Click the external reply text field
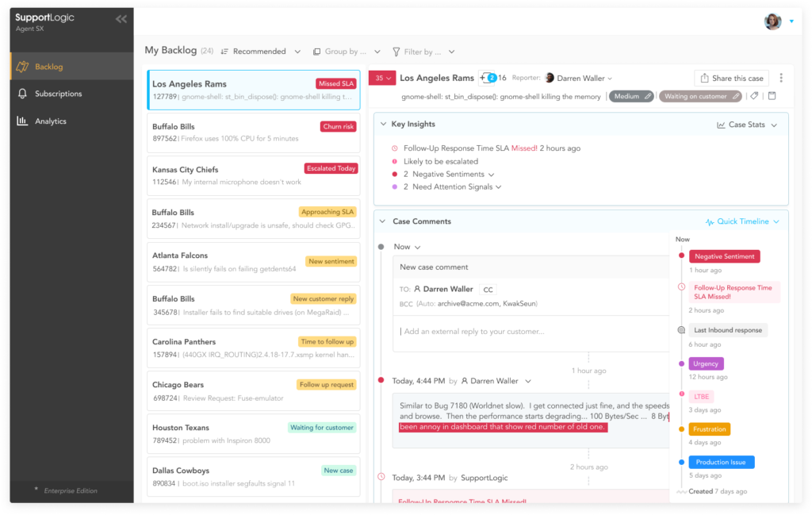 click(x=530, y=332)
